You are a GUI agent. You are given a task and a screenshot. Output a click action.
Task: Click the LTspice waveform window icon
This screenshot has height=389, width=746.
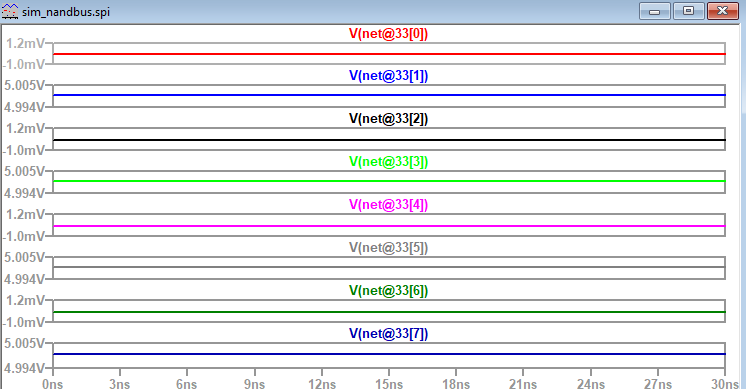click(10, 11)
